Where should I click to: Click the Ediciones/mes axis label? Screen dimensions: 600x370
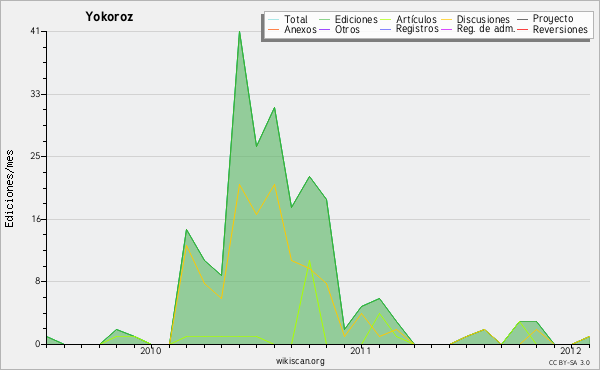pos(9,188)
